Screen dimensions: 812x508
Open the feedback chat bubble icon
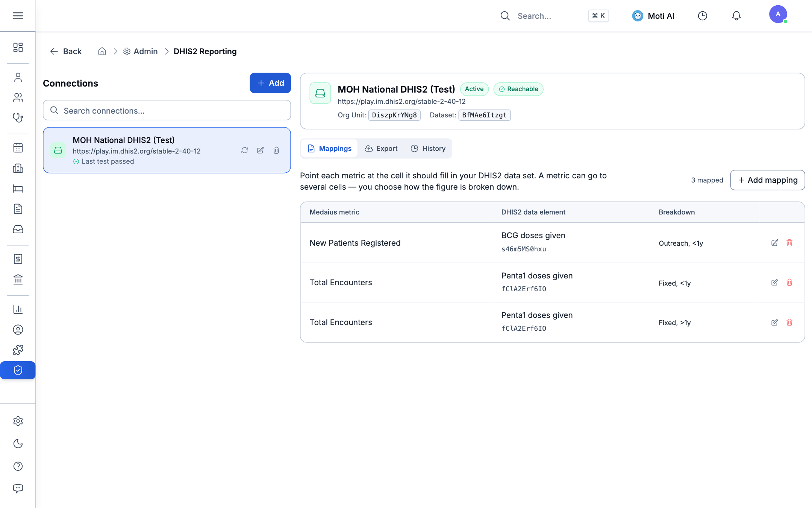(18, 488)
